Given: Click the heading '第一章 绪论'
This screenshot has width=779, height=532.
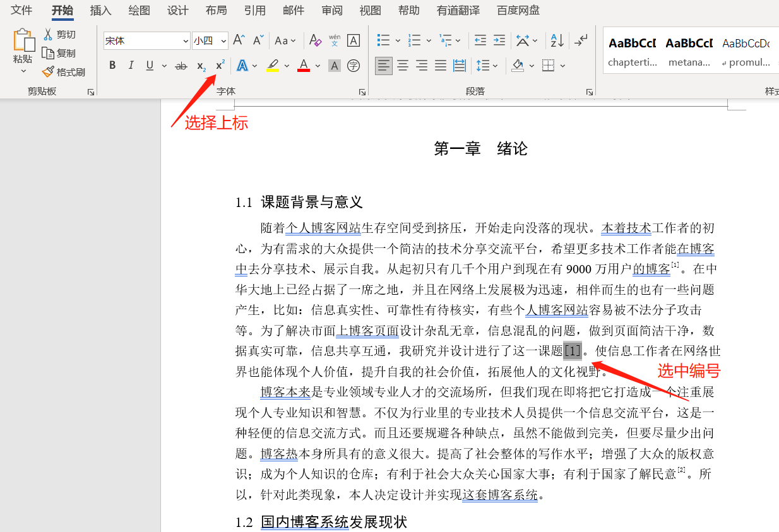Looking at the screenshot, I should pos(480,149).
